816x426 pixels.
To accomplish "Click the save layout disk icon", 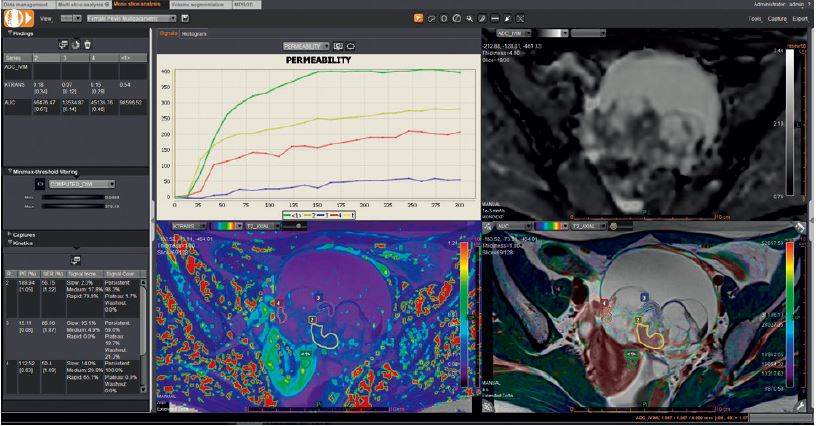I will [186, 19].
